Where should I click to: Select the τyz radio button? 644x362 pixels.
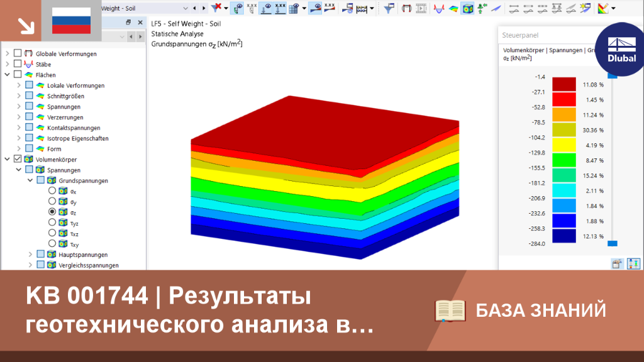pos(52,222)
